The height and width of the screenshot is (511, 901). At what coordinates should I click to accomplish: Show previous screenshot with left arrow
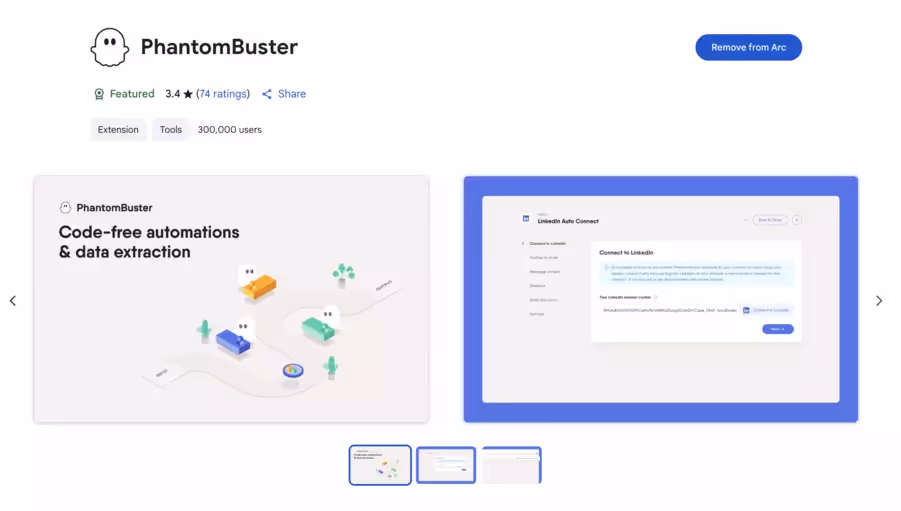click(13, 301)
